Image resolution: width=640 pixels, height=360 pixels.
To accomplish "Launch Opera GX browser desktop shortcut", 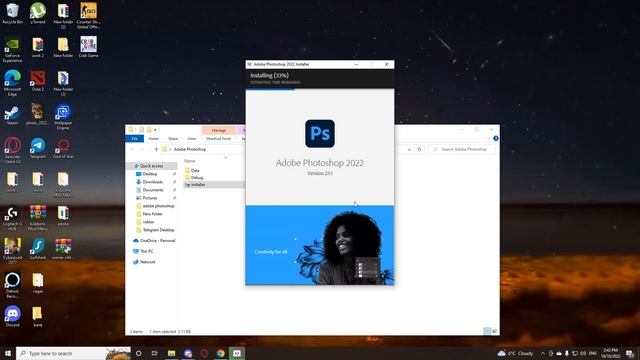I will pos(12,151).
